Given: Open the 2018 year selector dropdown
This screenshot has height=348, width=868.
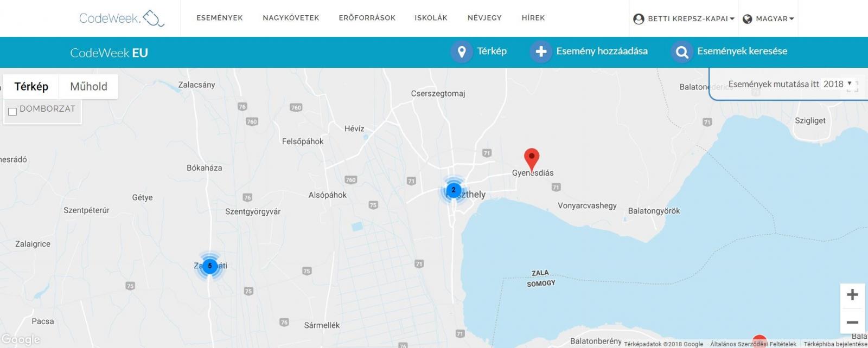Looking at the screenshot, I should coord(838,84).
